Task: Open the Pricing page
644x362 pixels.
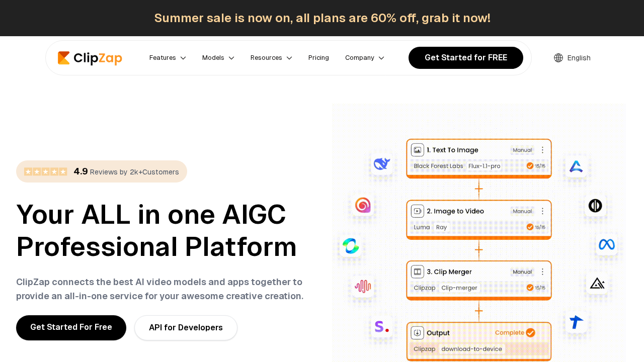Action: coord(318,58)
